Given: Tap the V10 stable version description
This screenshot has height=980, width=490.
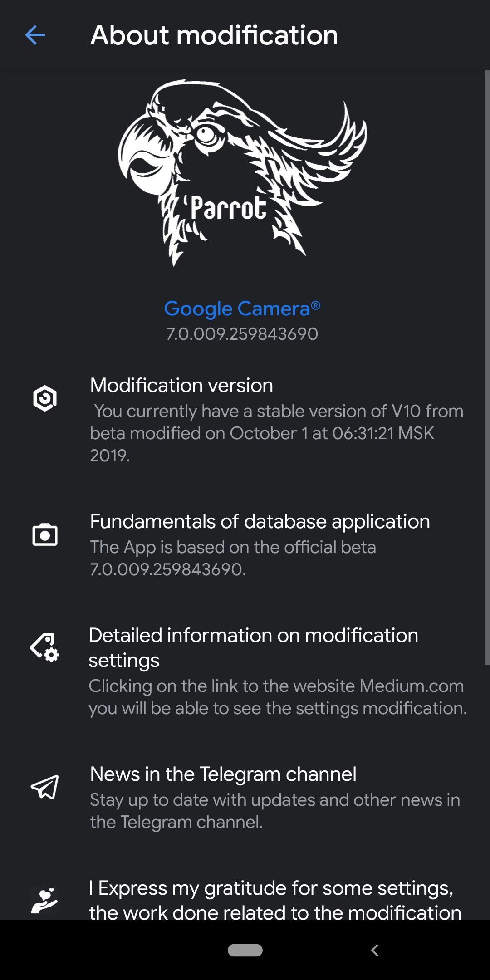Looking at the screenshot, I should click(276, 433).
